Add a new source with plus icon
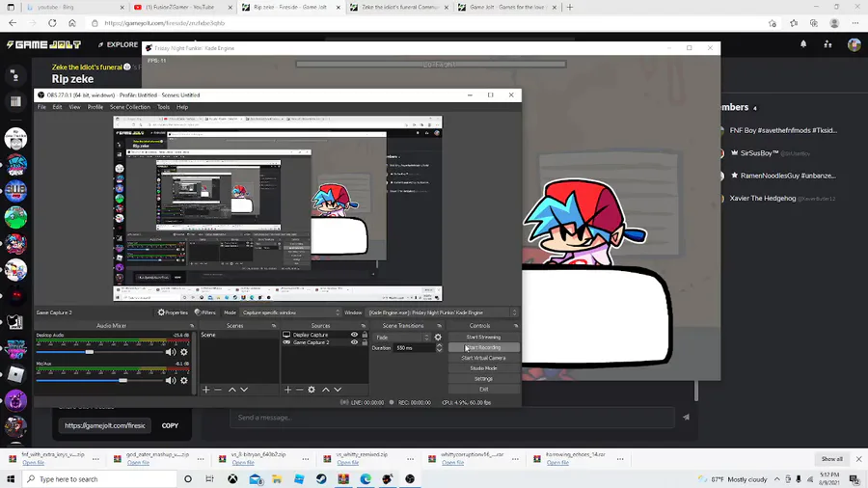 287,390
